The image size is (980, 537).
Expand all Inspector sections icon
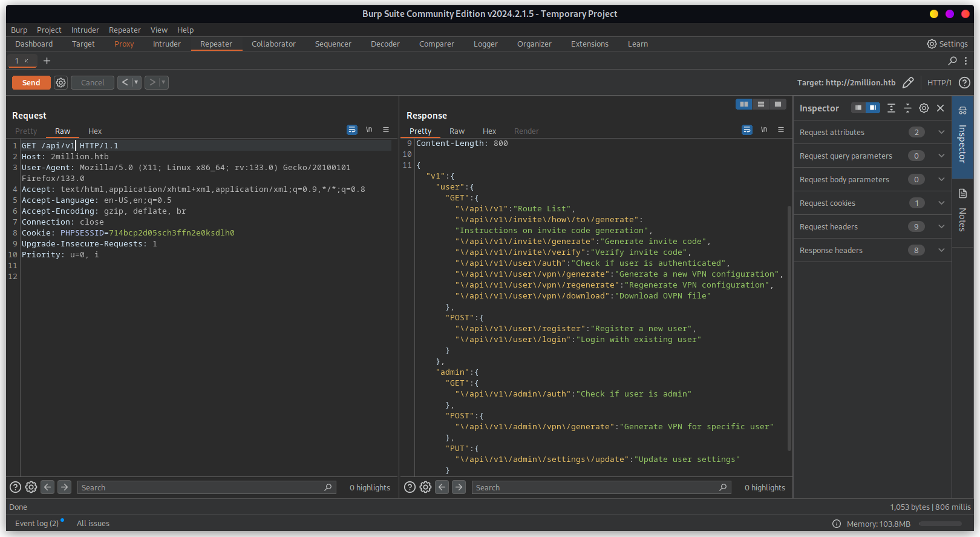(891, 108)
